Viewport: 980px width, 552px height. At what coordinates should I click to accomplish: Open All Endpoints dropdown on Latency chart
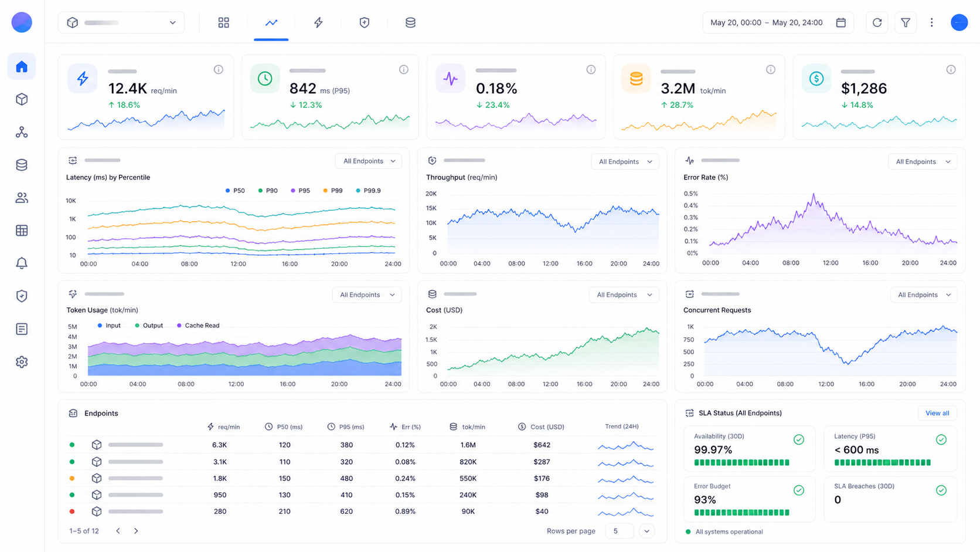click(x=369, y=161)
